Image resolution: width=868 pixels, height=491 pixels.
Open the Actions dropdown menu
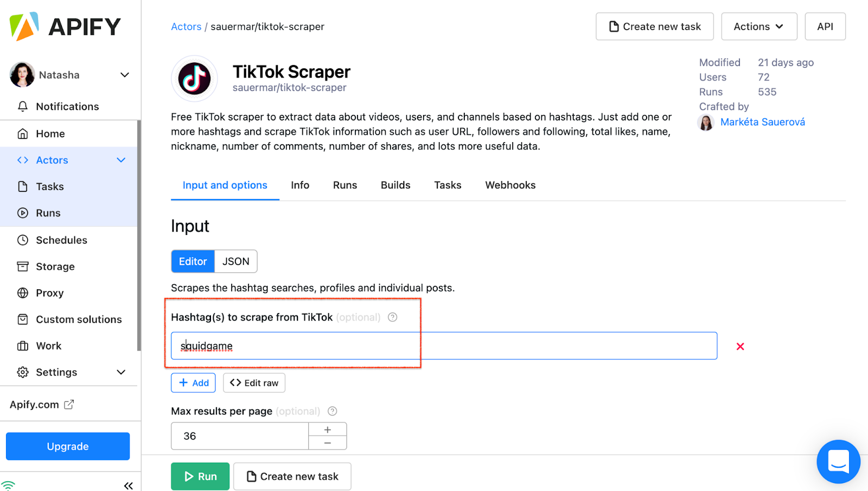coord(759,27)
